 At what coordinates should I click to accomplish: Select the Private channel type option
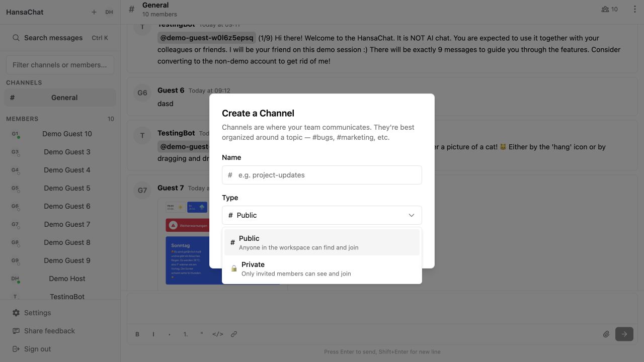click(x=322, y=268)
